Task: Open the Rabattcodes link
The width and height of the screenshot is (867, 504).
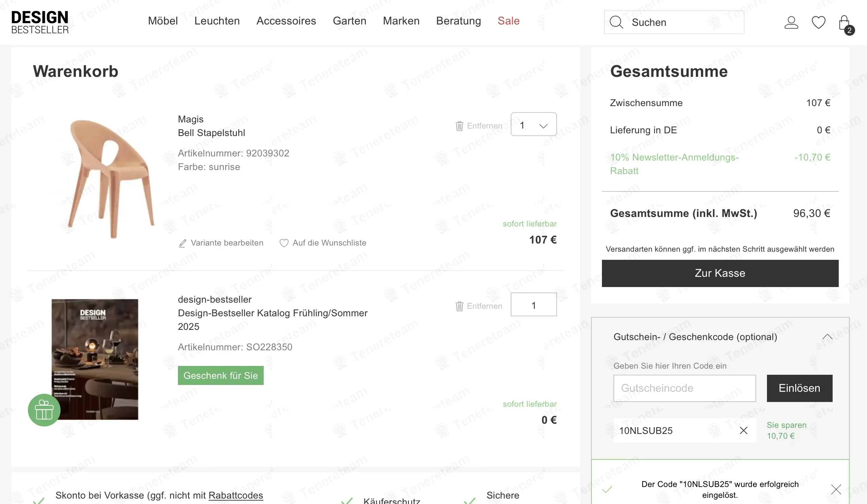Action: click(x=236, y=495)
